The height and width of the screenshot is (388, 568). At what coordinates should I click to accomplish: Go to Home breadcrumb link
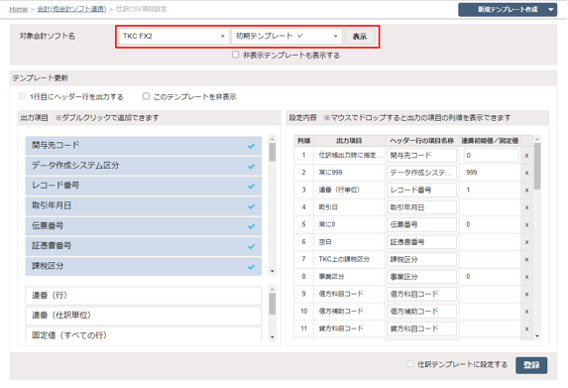coord(18,9)
